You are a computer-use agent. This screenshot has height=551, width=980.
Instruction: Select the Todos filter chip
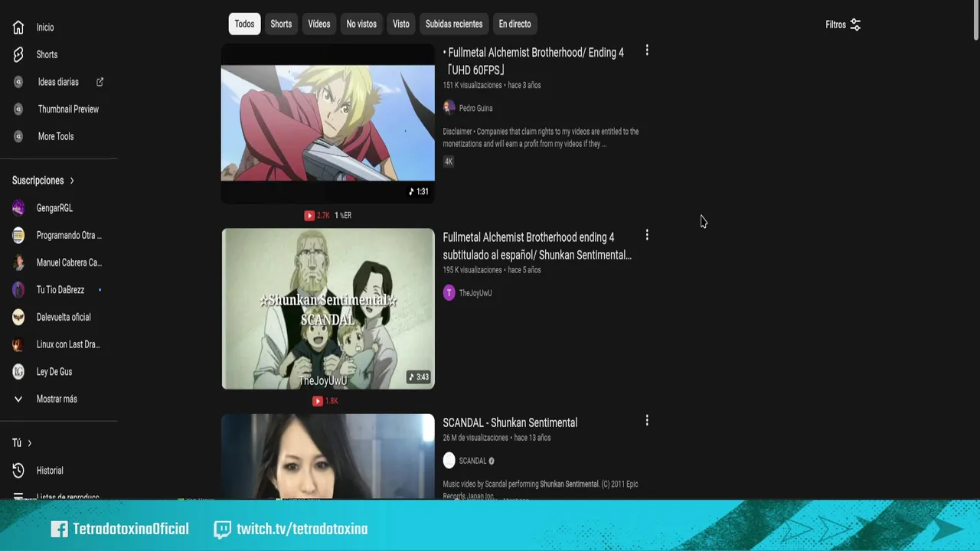pos(244,24)
